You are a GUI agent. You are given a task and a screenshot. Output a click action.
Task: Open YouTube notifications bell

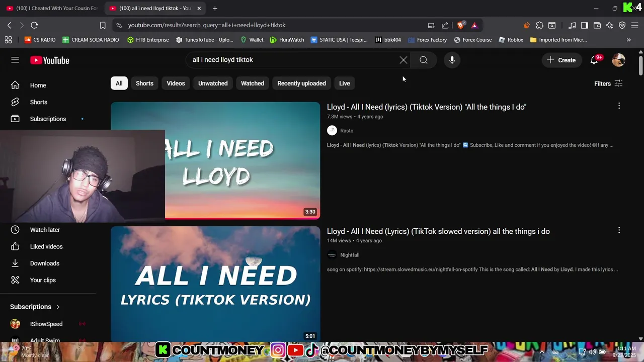pyautogui.click(x=595, y=60)
